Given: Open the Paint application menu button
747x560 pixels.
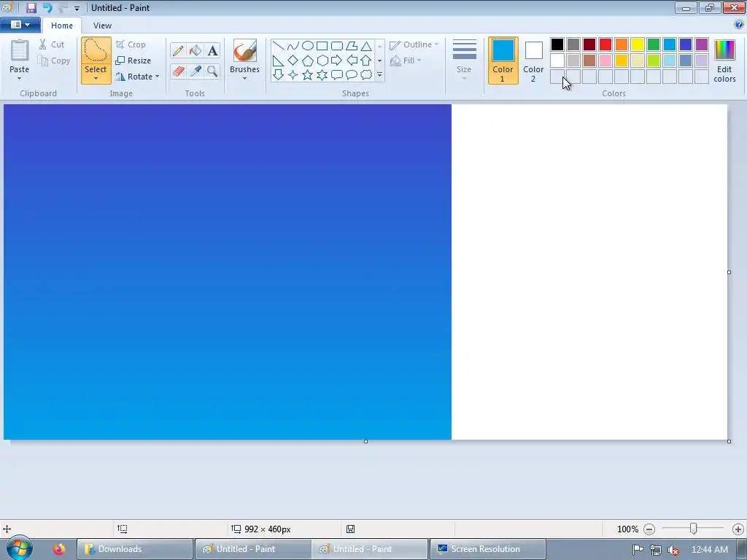Looking at the screenshot, I should [20, 25].
